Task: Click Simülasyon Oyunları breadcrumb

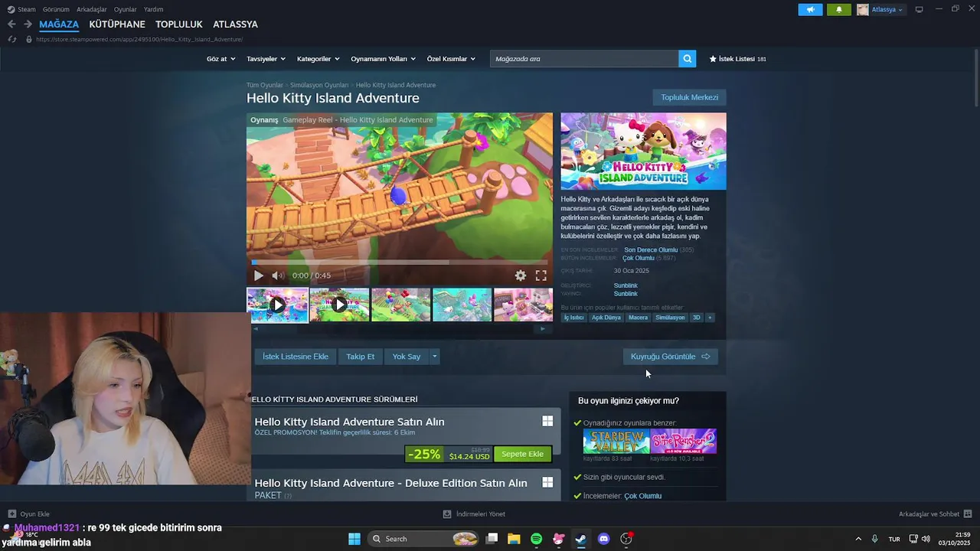Action: coord(319,85)
